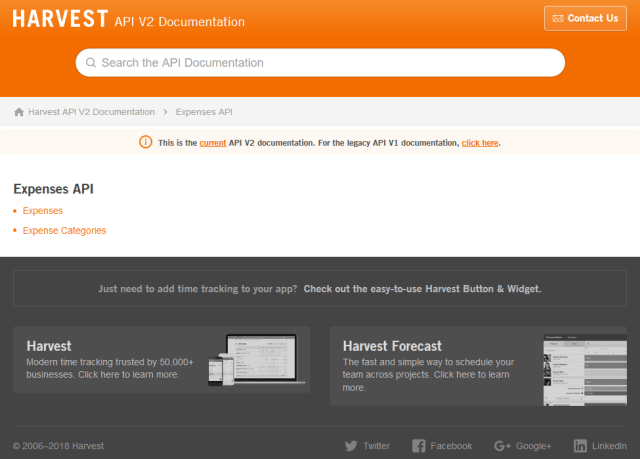Open the LinkedIn text link
The height and width of the screenshot is (459, 640).
[x=609, y=446]
